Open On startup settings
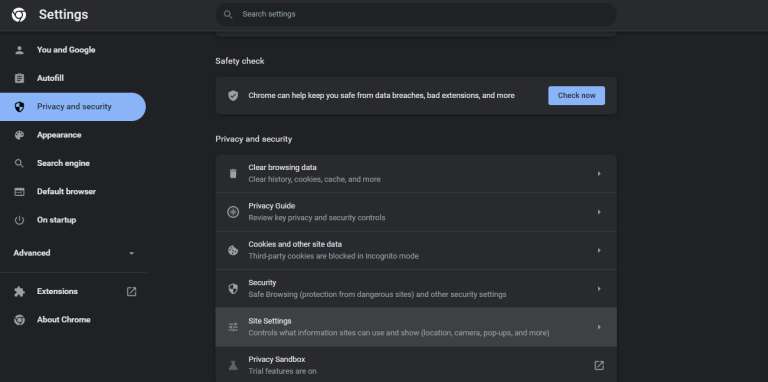The image size is (768, 382). [x=56, y=220]
